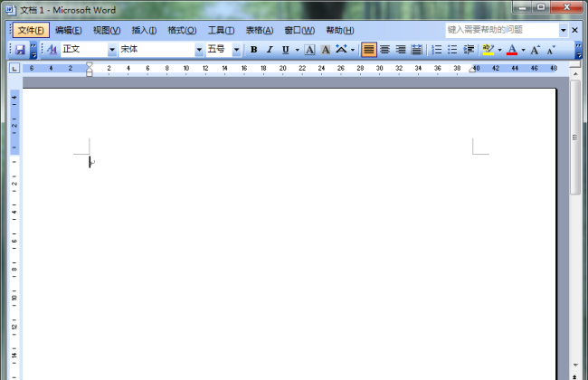Click the shrink font icon

(x=551, y=50)
